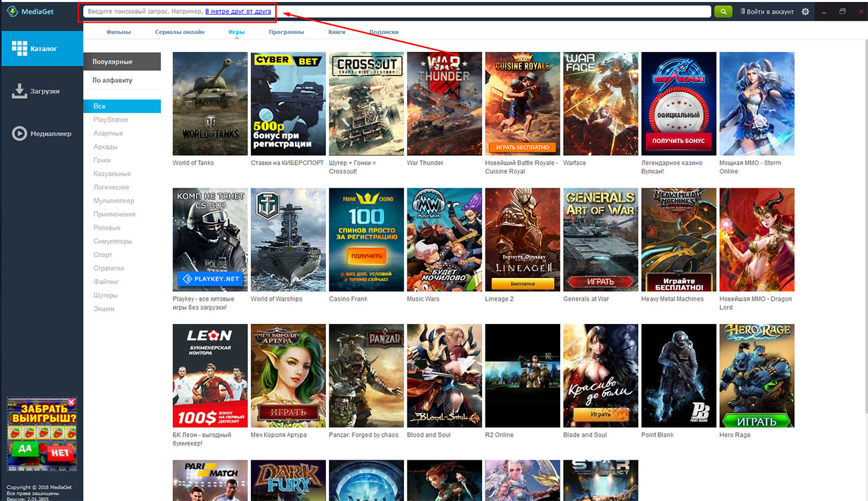This screenshot has height=501, width=868.
Task: Filter by Файтинг category
Action: point(106,281)
